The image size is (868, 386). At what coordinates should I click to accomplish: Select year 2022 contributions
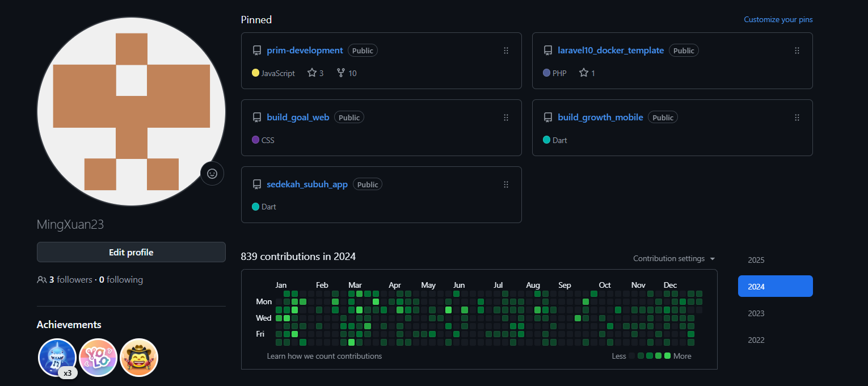775,340
